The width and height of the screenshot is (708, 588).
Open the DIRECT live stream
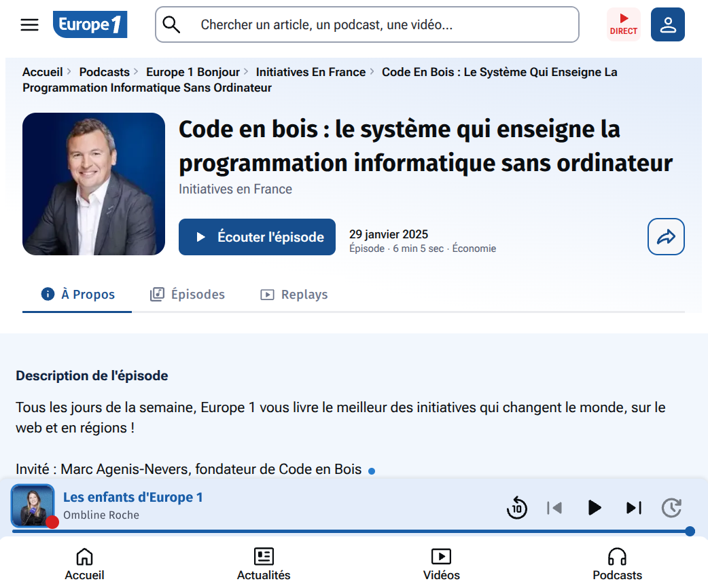(x=624, y=24)
